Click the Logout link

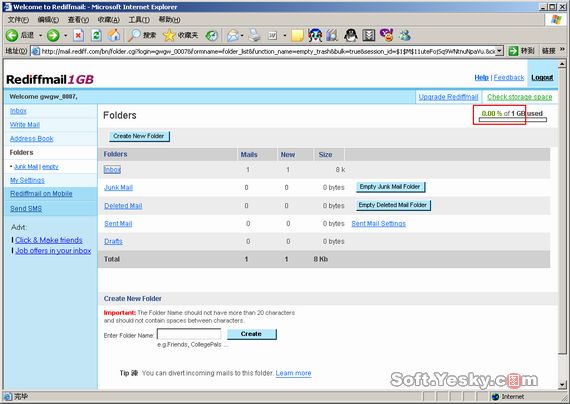(x=542, y=77)
